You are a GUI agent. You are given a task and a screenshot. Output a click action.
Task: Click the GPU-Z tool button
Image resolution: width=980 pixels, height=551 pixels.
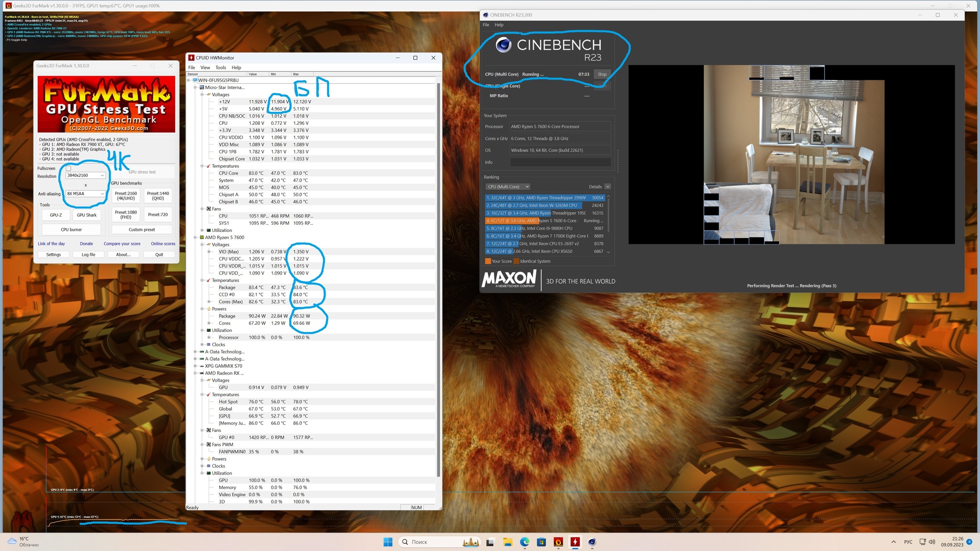[56, 215]
